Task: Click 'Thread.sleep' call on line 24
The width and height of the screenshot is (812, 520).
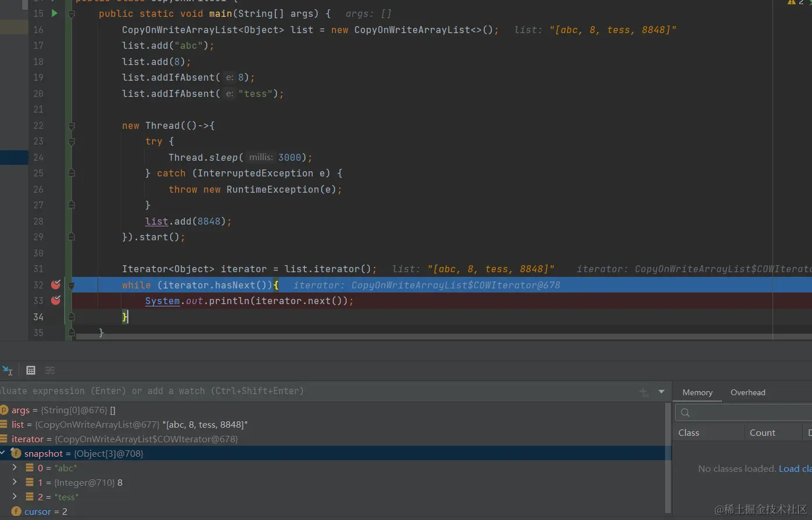Action: (203, 157)
